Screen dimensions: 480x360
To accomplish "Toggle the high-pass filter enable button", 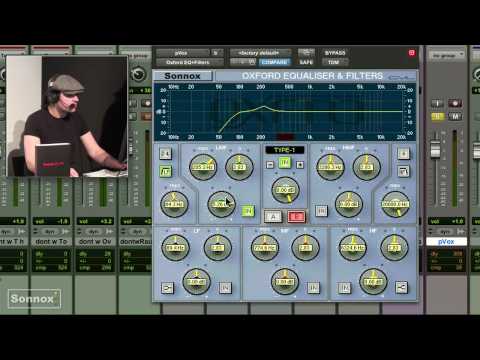I will click(166, 171).
